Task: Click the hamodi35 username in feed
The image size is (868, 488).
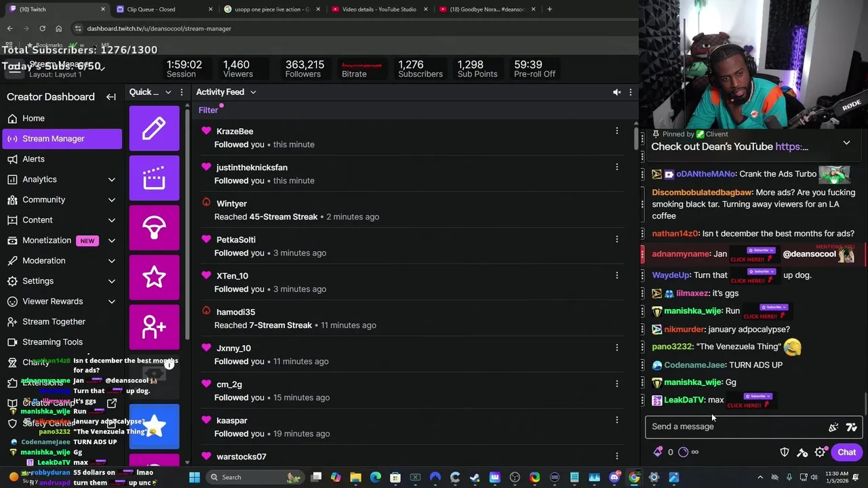Action: pyautogui.click(x=235, y=312)
